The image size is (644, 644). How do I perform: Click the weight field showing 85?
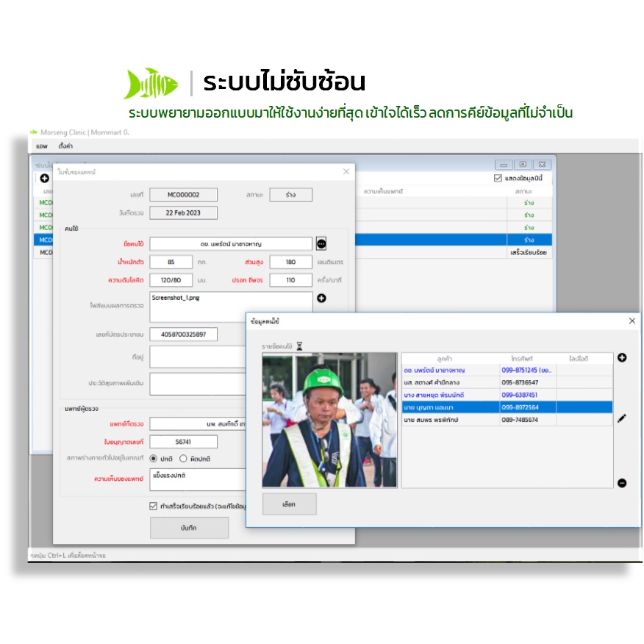coord(171,262)
